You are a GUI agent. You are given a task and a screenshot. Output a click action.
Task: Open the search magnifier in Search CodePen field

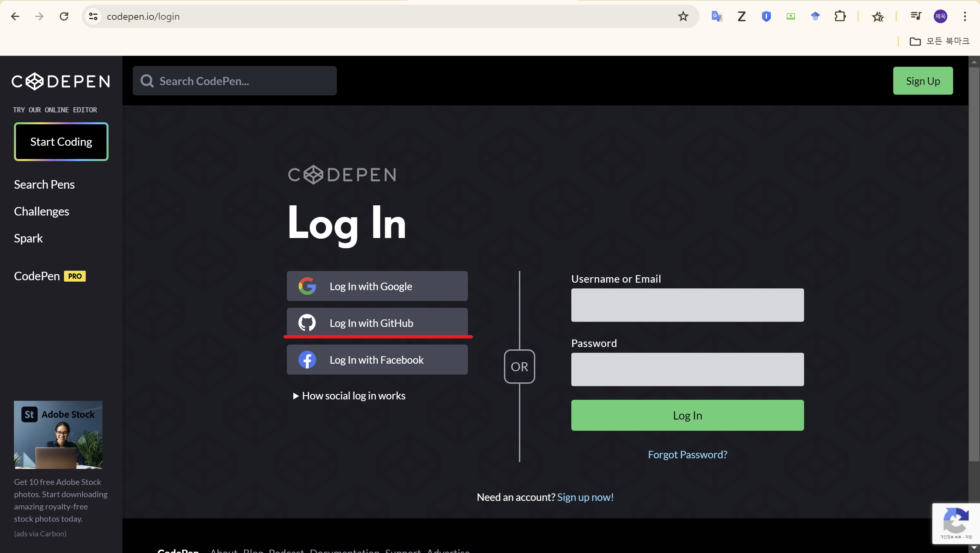(x=147, y=80)
